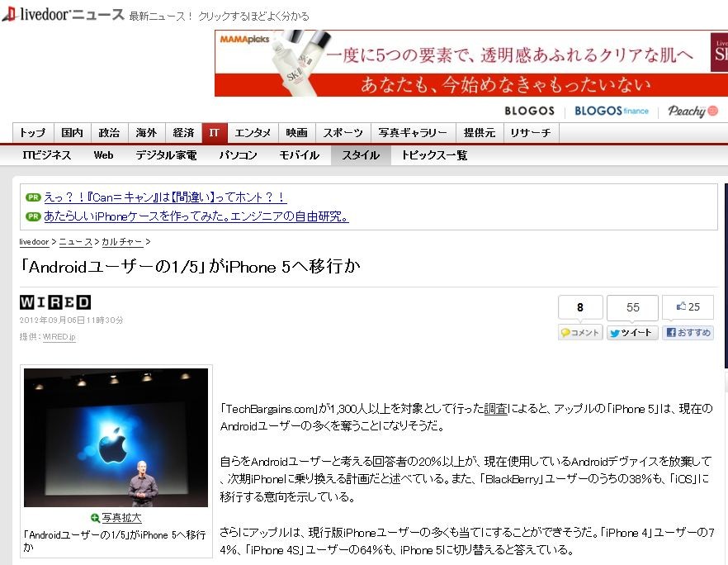Viewport: 728px width, 565px height.
Task: Open the PR link about Can=キャン
Action: [x=165, y=197]
